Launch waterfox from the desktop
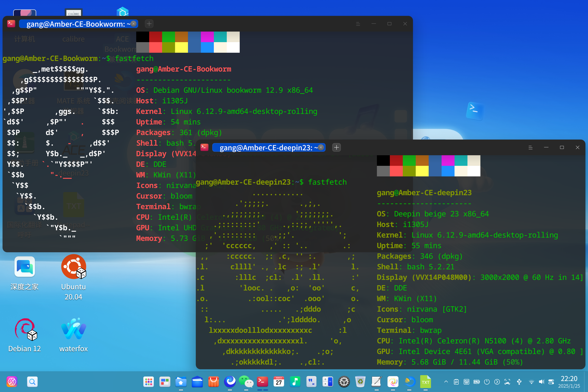This screenshot has height=392, width=588. pyautogui.click(x=73, y=335)
